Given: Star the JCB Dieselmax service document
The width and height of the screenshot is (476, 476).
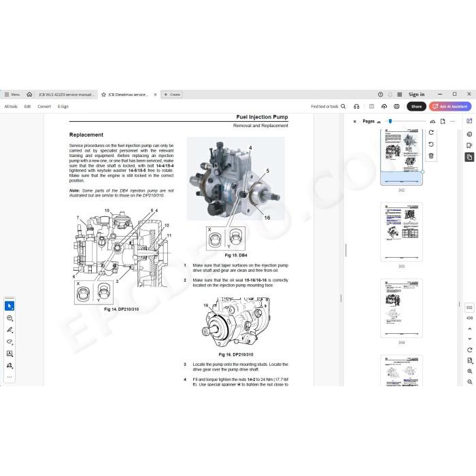Looking at the screenshot, I should 103,95.
